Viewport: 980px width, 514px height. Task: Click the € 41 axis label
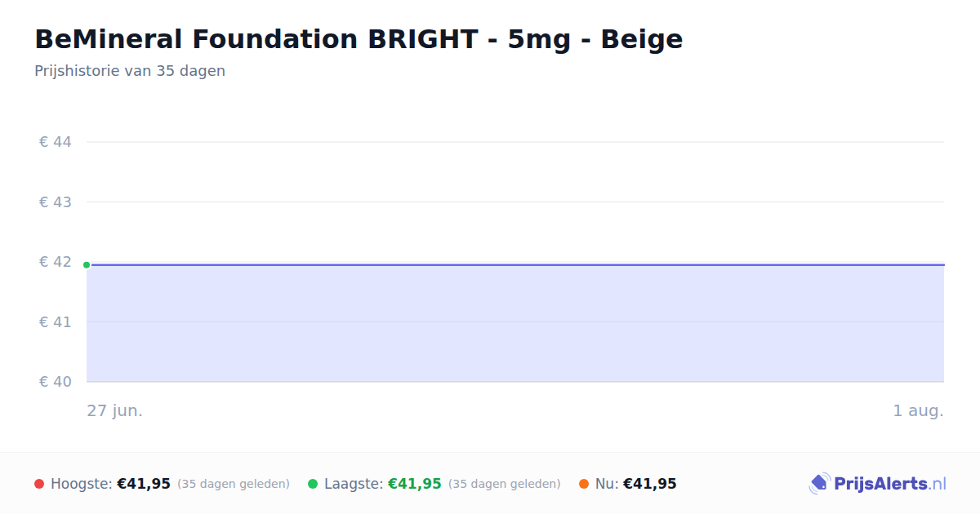point(56,321)
